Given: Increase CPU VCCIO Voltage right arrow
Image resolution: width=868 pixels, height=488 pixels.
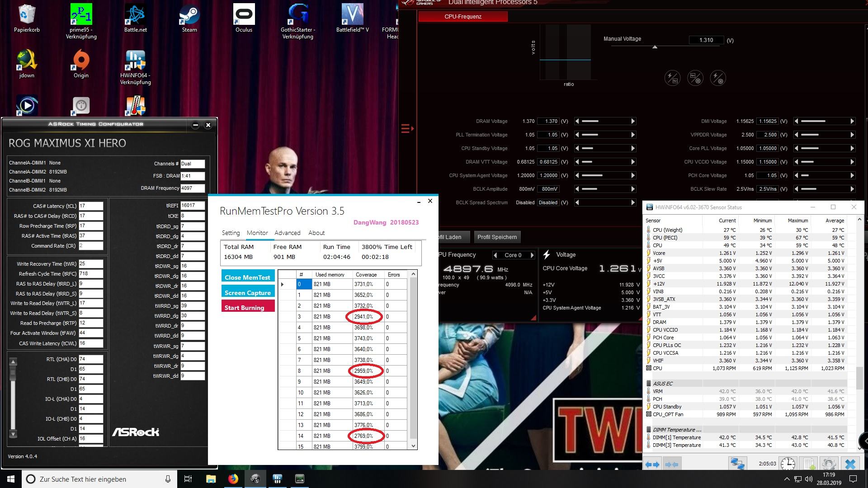Looking at the screenshot, I should (852, 162).
